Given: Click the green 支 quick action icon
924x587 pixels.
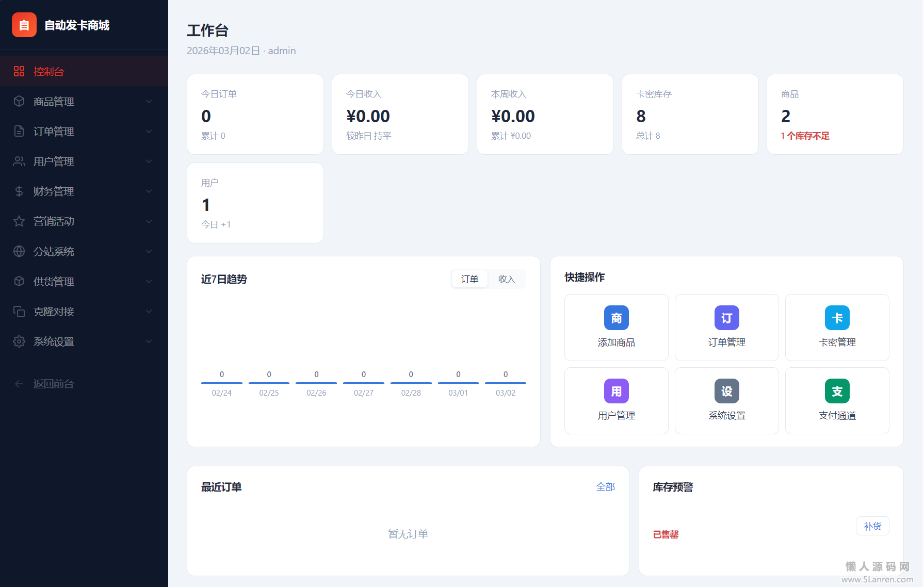Looking at the screenshot, I should (x=837, y=391).
